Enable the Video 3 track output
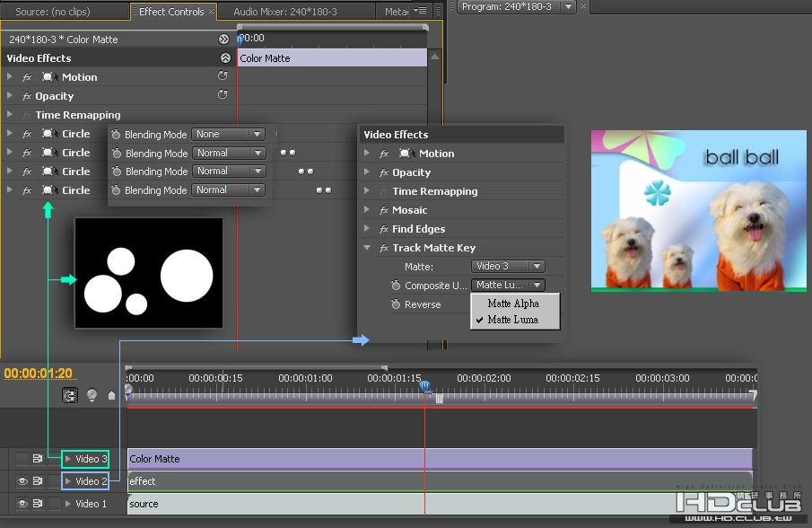 (x=22, y=459)
